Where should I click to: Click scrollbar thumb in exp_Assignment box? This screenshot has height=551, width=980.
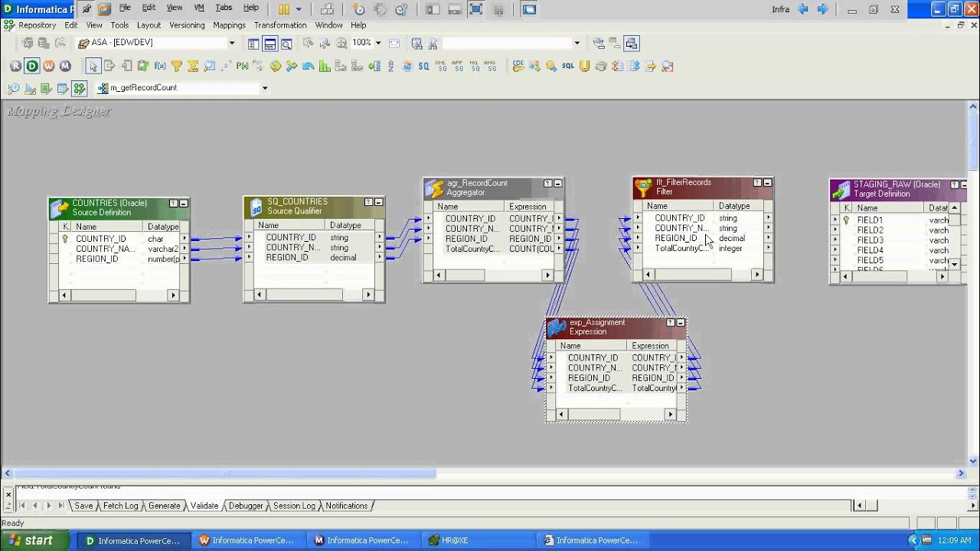point(596,414)
